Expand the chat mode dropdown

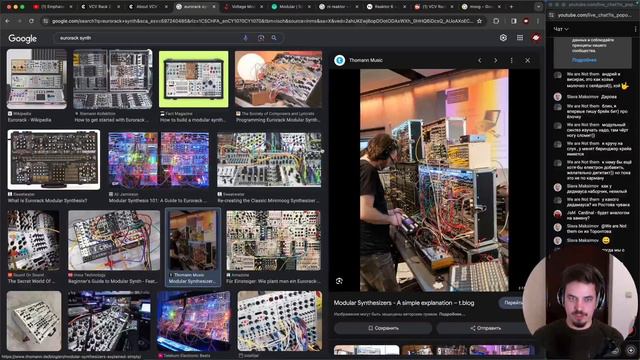tap(561, 29)
